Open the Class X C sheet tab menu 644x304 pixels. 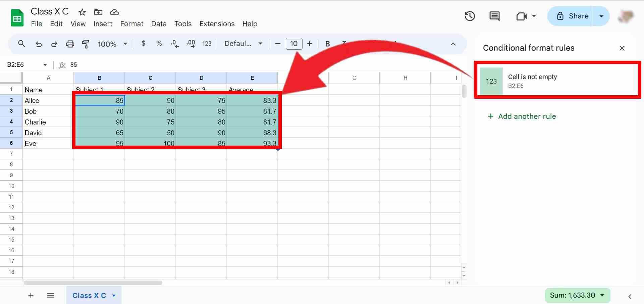(114, 295)
